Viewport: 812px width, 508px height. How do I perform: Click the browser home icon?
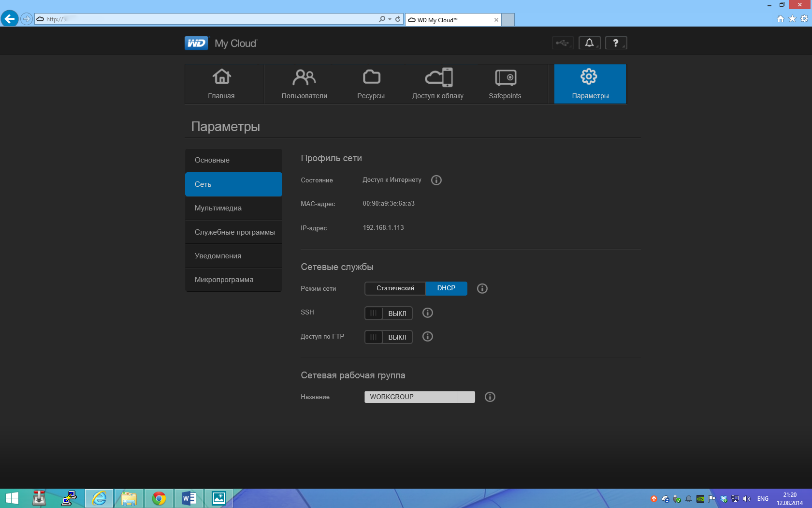(x=781, y=19)
